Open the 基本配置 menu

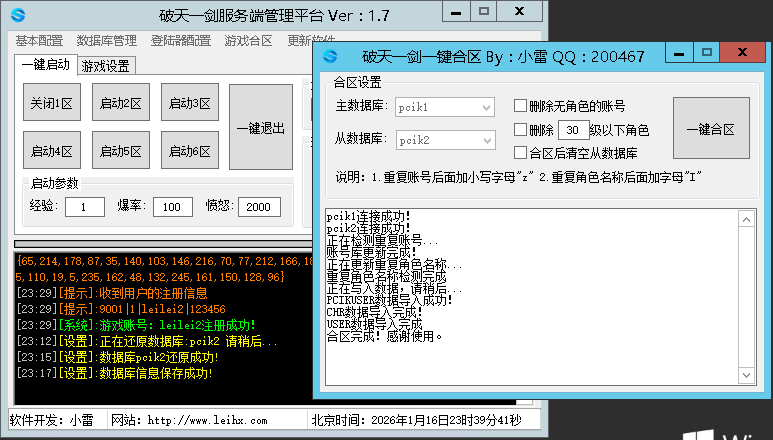tap(39, 41)
